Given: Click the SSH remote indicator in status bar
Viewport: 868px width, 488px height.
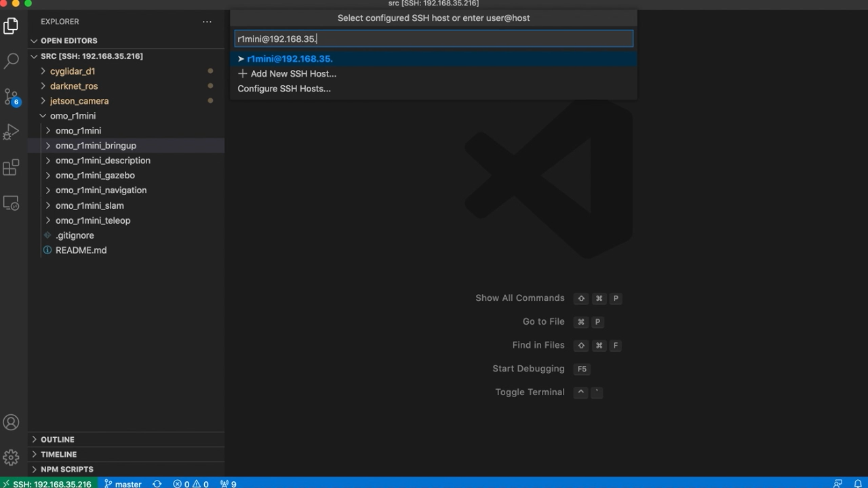Looking at the screenshot, I should click(x=47, y=483).
